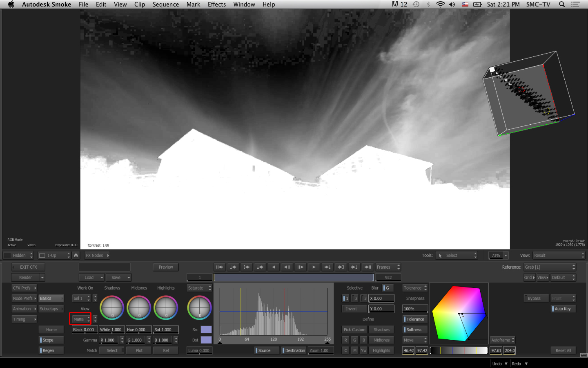
Task: Click the EXIT CFX button
Action: coord(28,267)
